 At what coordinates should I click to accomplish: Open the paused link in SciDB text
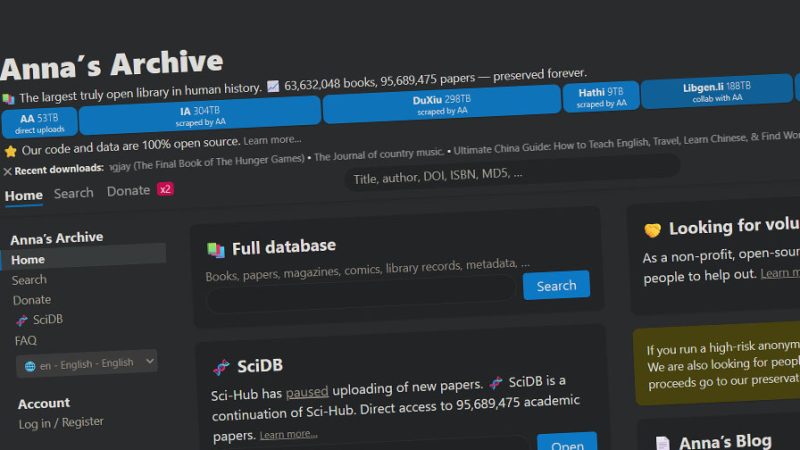coord(307,392)
